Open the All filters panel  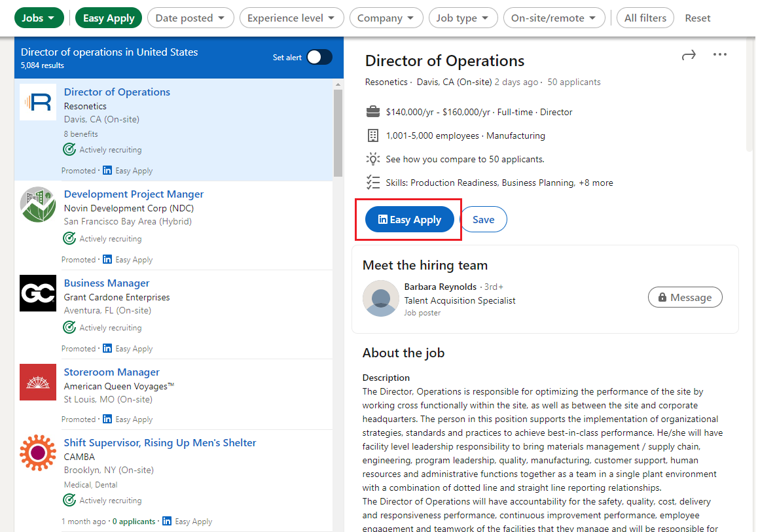(x=645, y=18)
